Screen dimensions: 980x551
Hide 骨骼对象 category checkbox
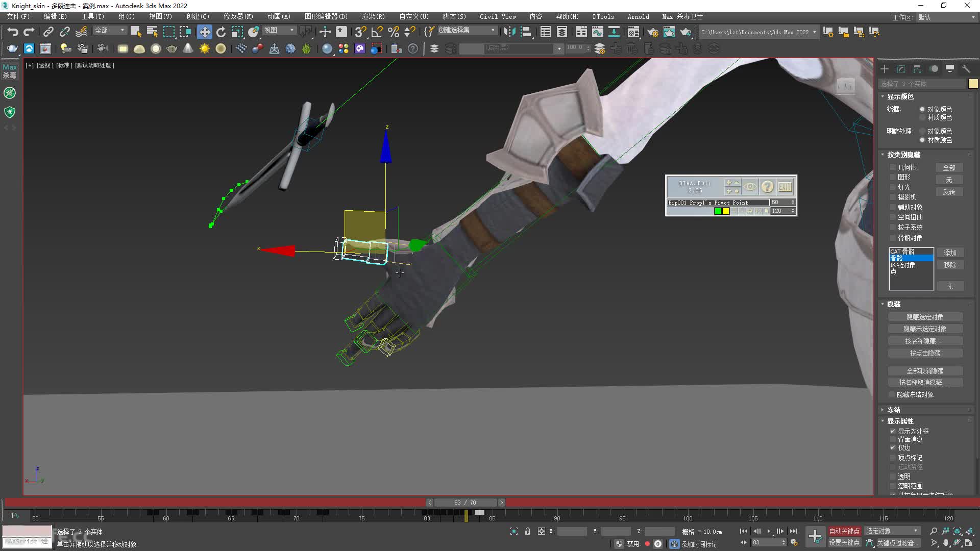pos(893,238)
